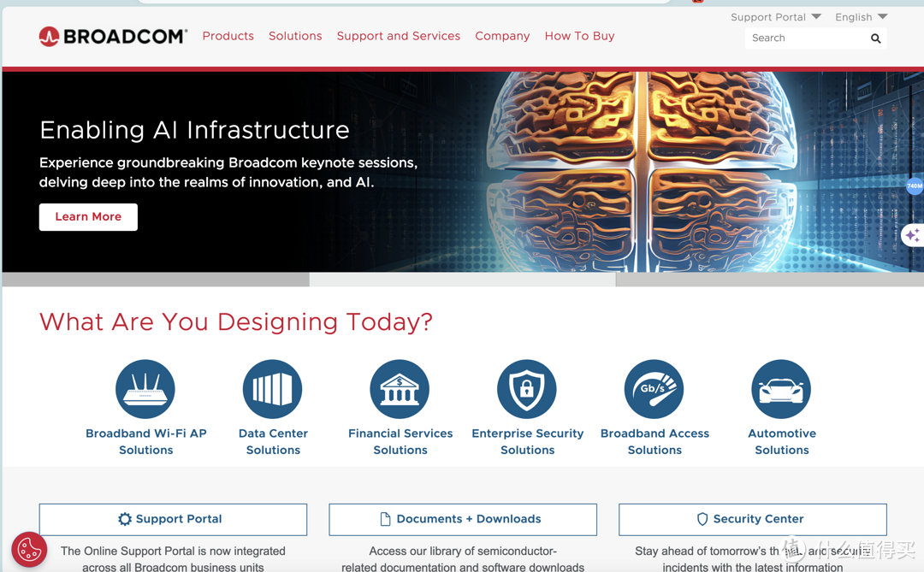Open the Broadband Access speedometer icon
This screenshot has width=924, height=572.
point(654,389)
